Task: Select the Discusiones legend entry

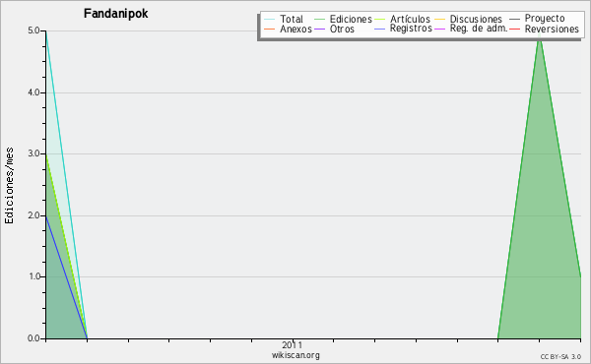Action: [476, 20]
